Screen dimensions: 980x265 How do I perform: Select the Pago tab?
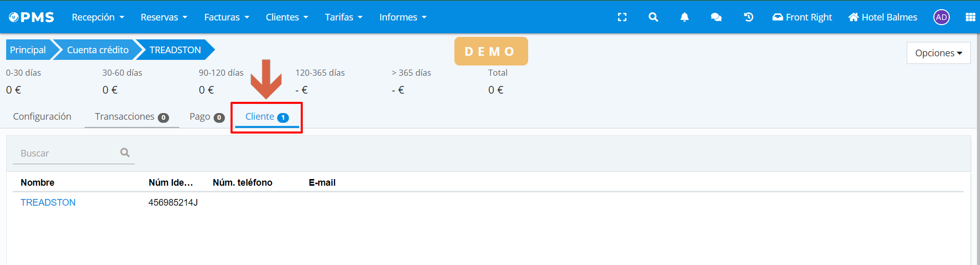click(x=206, y=117)
